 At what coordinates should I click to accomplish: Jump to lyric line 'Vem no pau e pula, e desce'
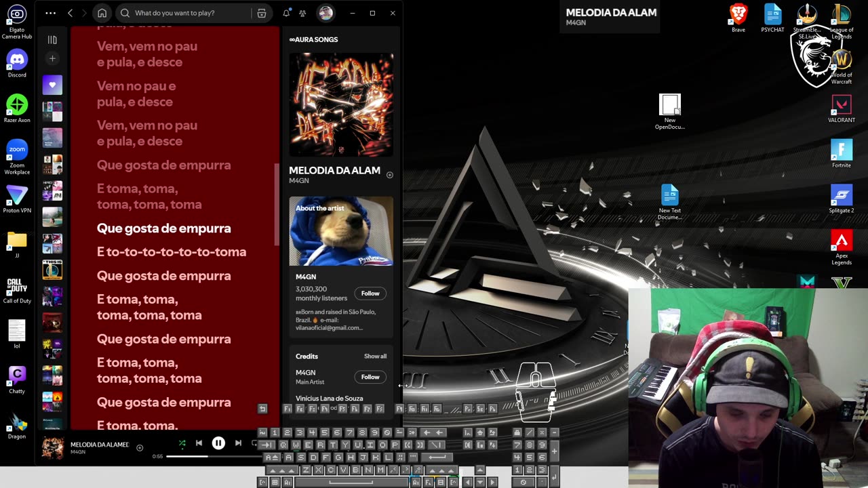[136, 94]
